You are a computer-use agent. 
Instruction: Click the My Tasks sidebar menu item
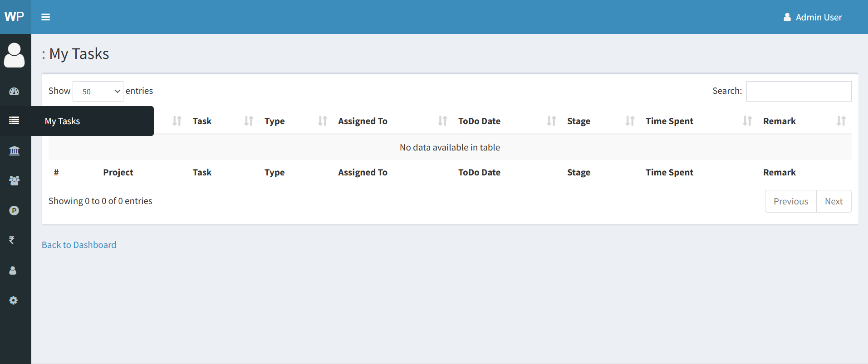pos(63,121)
